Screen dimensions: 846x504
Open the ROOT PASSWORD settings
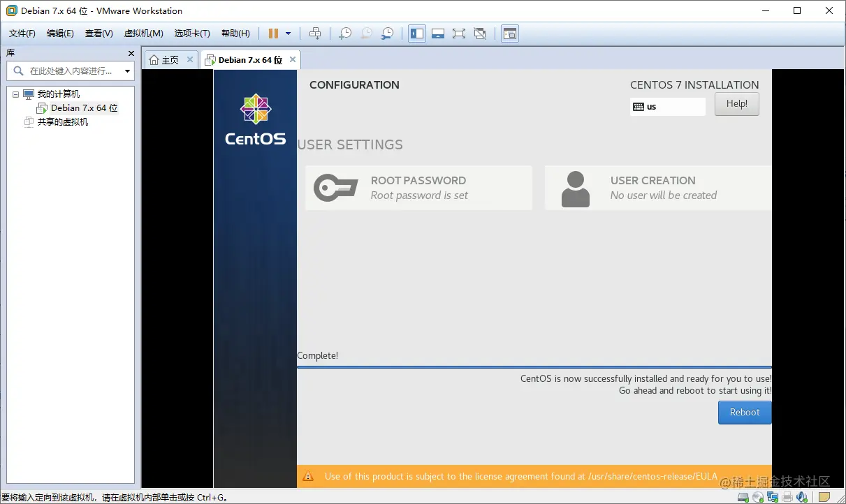point(418,188)
